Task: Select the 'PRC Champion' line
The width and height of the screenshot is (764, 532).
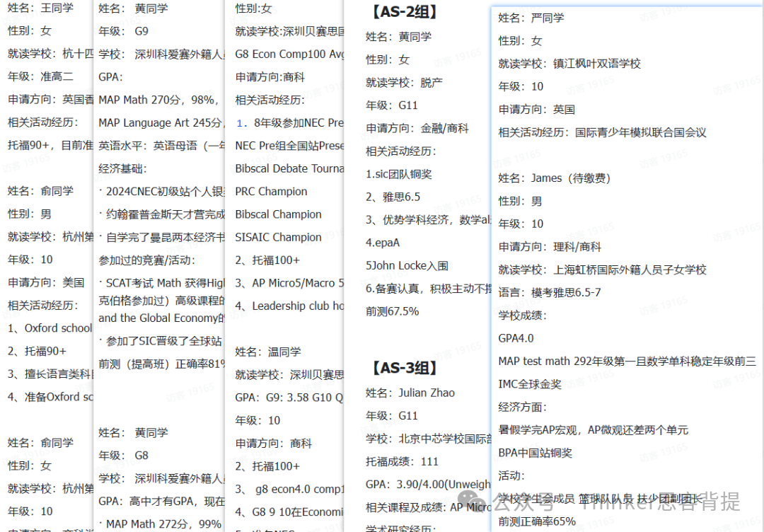Action: 271,192
